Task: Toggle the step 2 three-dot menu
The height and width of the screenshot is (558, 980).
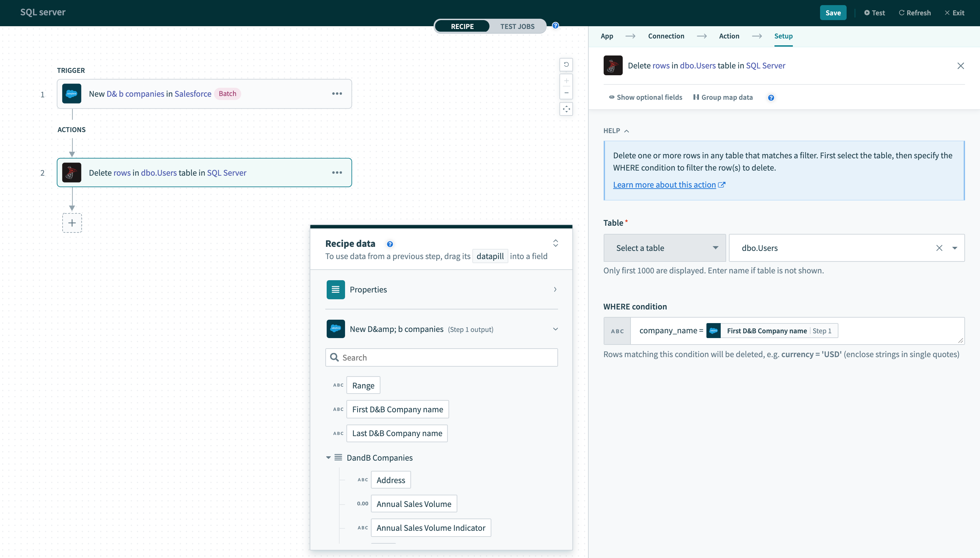Action: point(337,172)
